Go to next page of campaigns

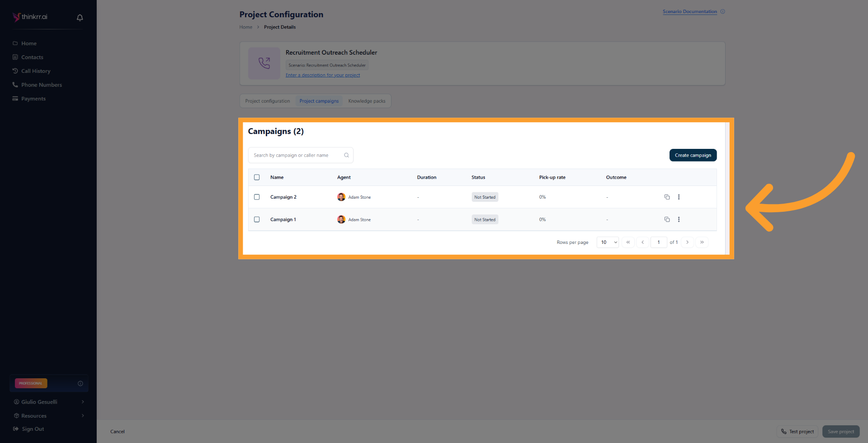coord(687,243)
